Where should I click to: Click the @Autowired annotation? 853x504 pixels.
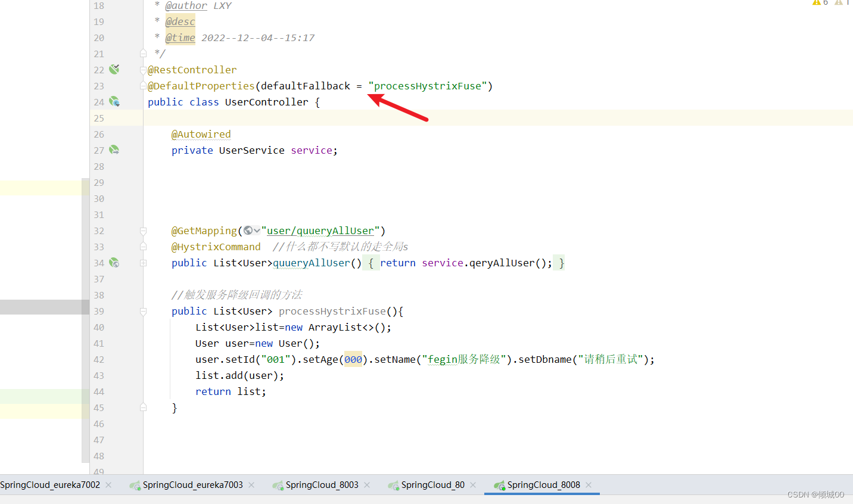point(201,134)
